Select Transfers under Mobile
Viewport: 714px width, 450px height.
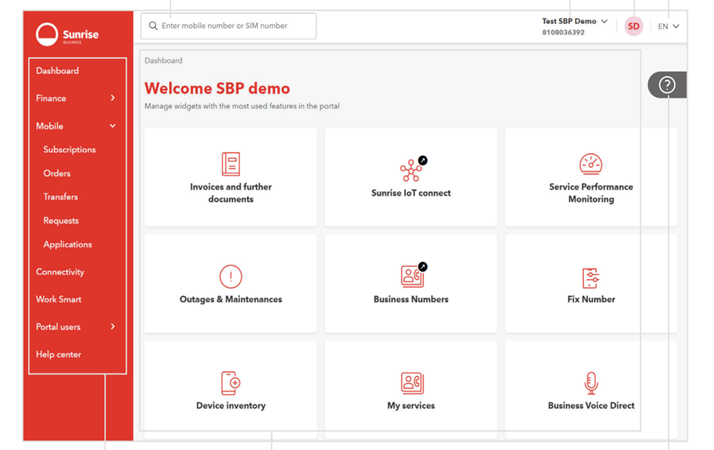[61, 197]
